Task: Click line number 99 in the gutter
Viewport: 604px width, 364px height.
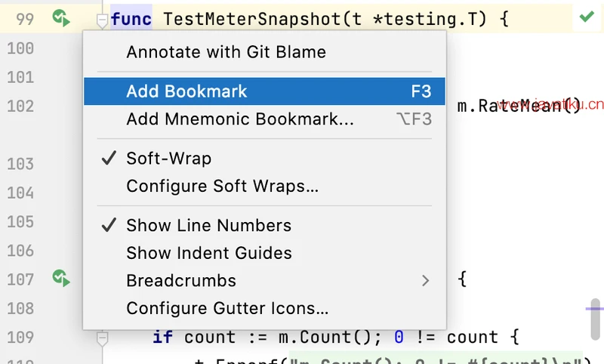Action: point(24,19)
